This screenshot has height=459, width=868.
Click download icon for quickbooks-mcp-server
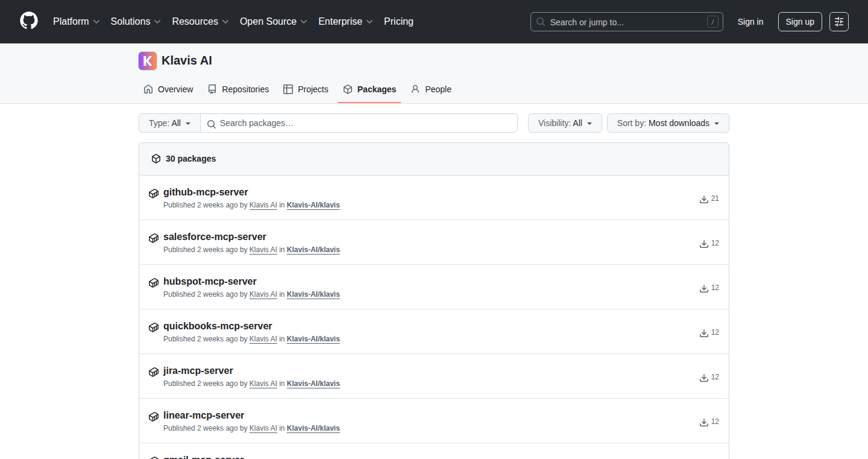(703, 333)
